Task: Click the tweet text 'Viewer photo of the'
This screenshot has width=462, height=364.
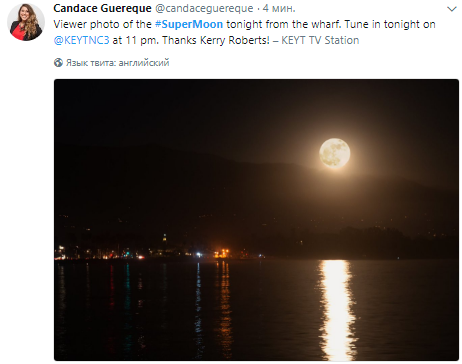Action: point(102,24)
